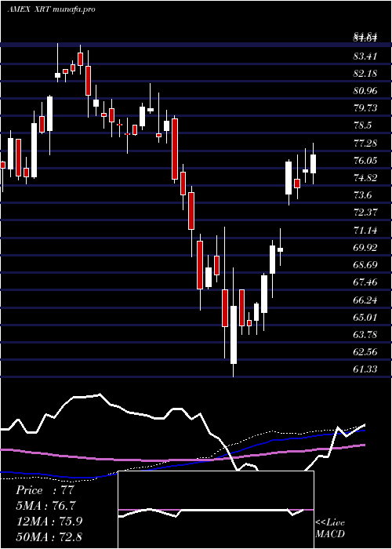Select the 69.92 price axis label
The width and height of the screenshot is (392, 549).
366,248
